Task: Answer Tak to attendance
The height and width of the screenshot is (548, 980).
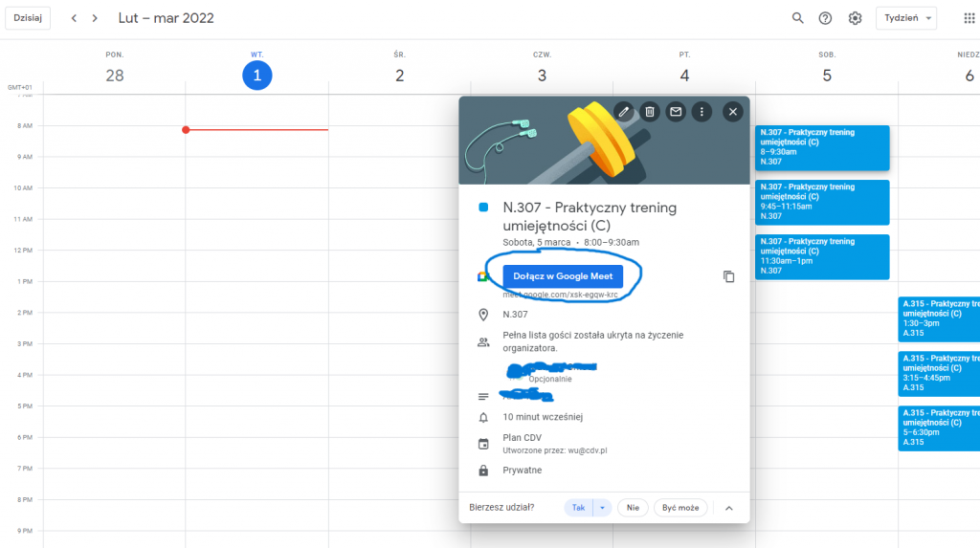Action: coord(579,508)
